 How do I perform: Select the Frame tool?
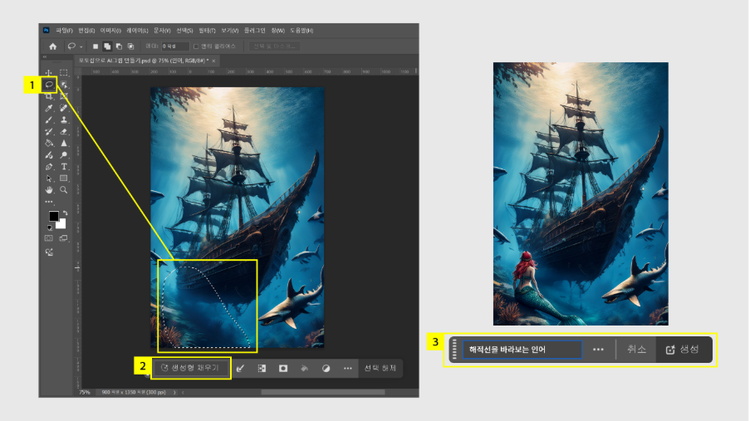click(x=64, y=97)
